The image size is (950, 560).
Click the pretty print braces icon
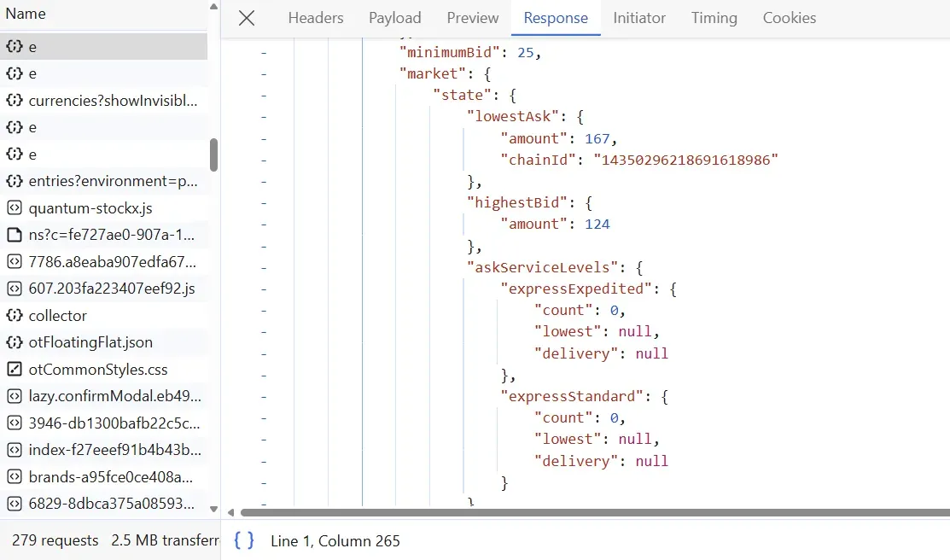coord(244,540)
